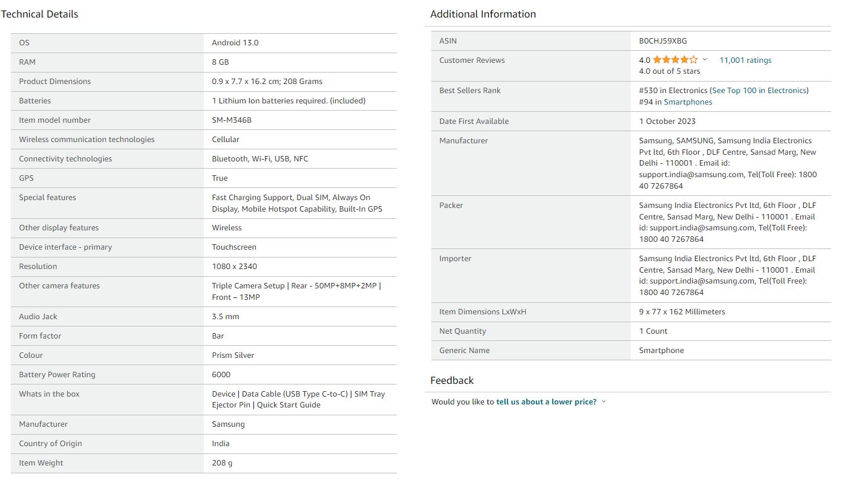Select the 'Prism Silver' colour value
Viewport: 868px width, 480px height.
coord(233,355)
